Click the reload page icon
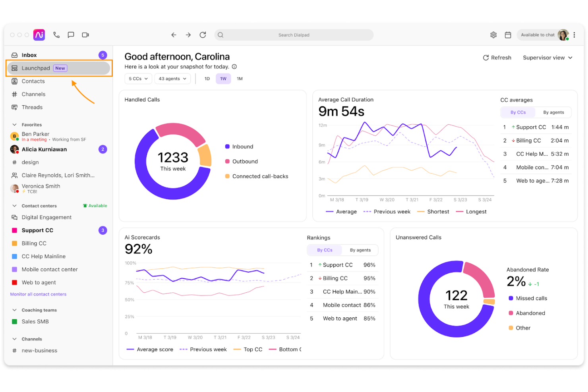The image size is (588, 392). [203, 35]
